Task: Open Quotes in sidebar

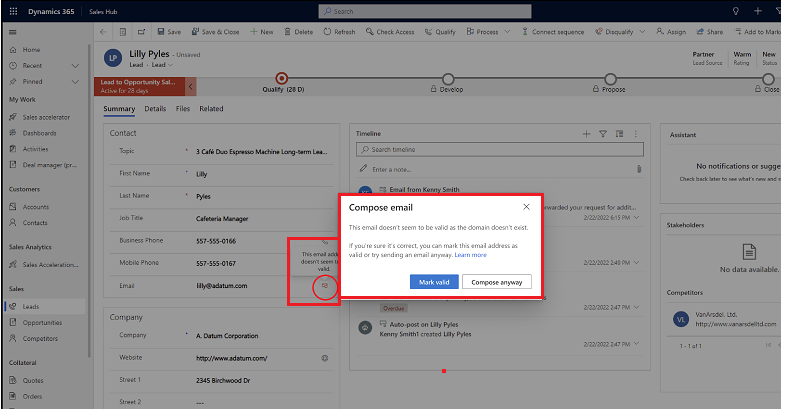Action: pyautogui.click(x=33, y=380)
